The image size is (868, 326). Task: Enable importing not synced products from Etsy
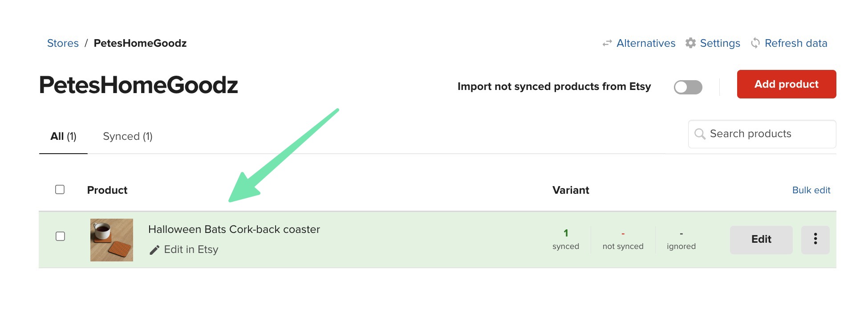688,87
